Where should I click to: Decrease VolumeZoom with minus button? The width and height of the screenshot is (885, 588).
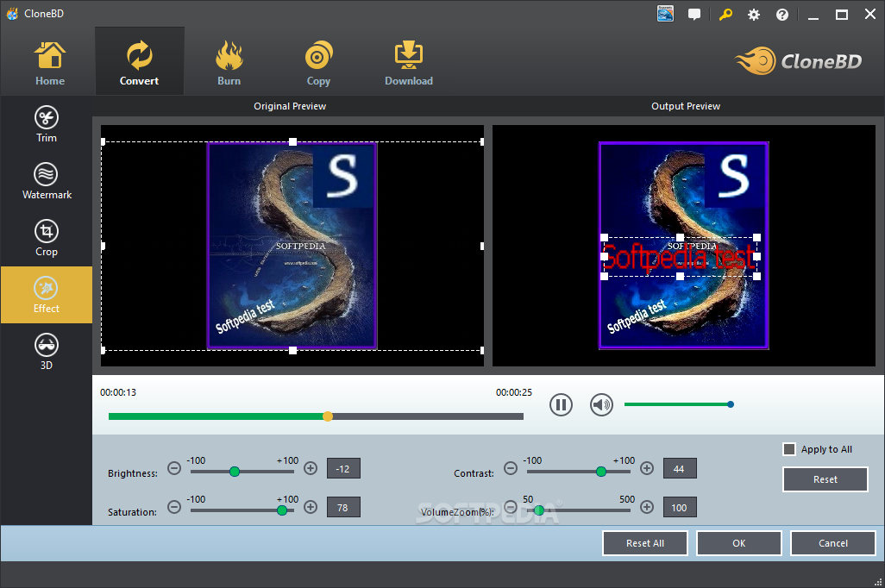(x=511, y=507)
